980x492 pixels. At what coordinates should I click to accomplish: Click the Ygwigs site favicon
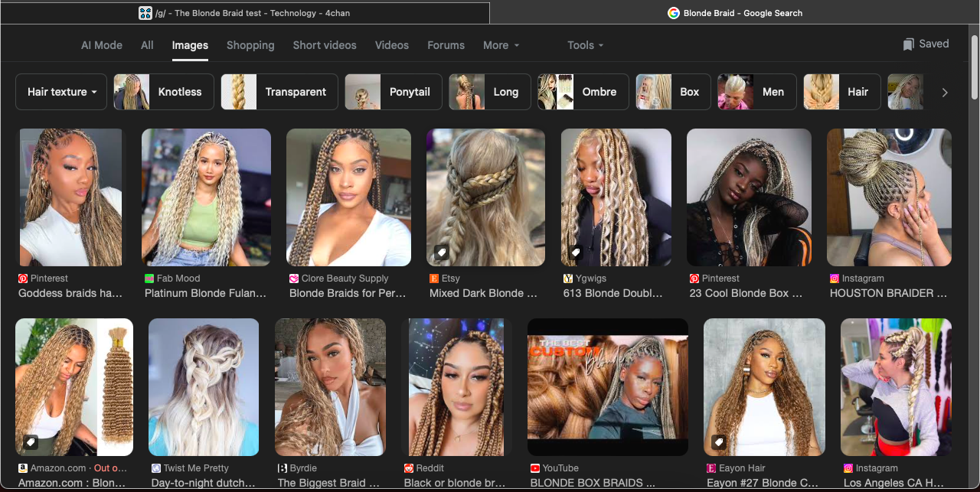tap(568, 279)
